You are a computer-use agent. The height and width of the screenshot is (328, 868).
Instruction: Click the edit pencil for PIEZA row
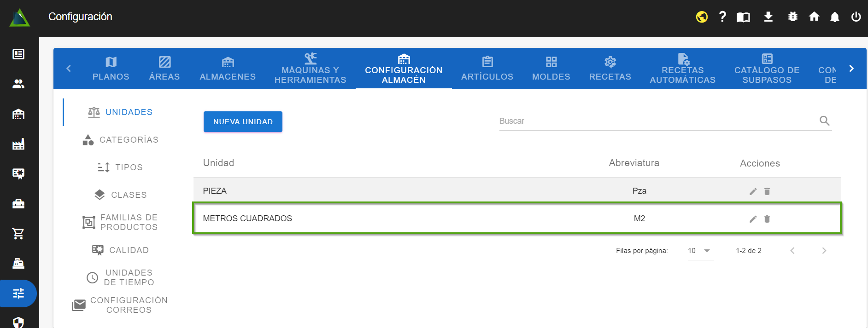753,191
